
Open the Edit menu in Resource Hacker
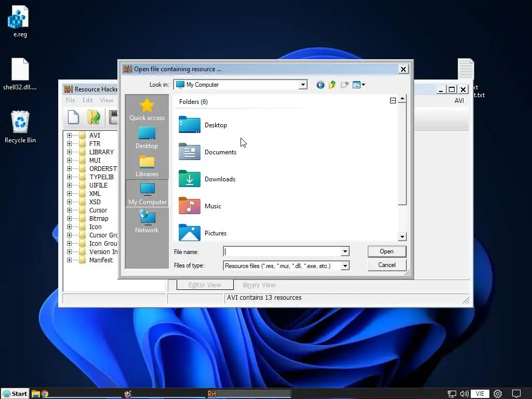[x=87, y=100]
